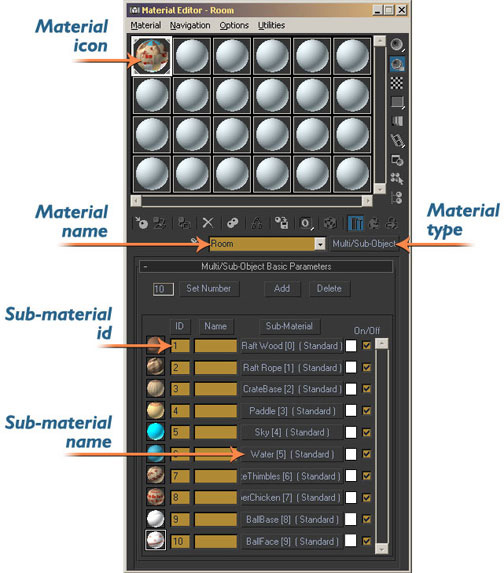Click the Set Number button

(x=209, y=288)
